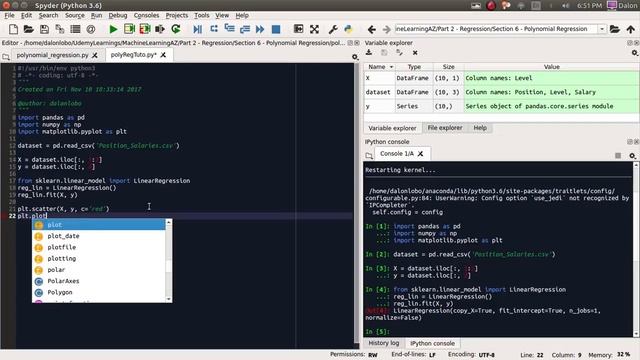Run file with green play button
Viewport: 640px width, 360px height.
click(113, 29)
